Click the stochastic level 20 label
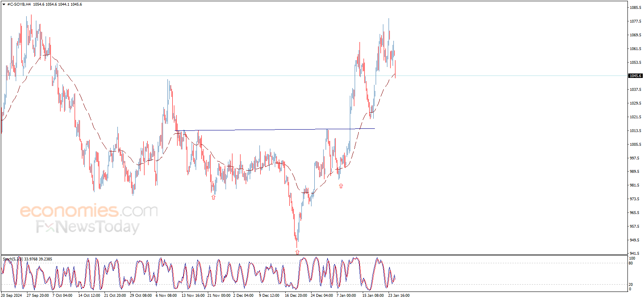The height and width of the screenshot is (300, 644). pyautogui.click(x=631, y=285)
